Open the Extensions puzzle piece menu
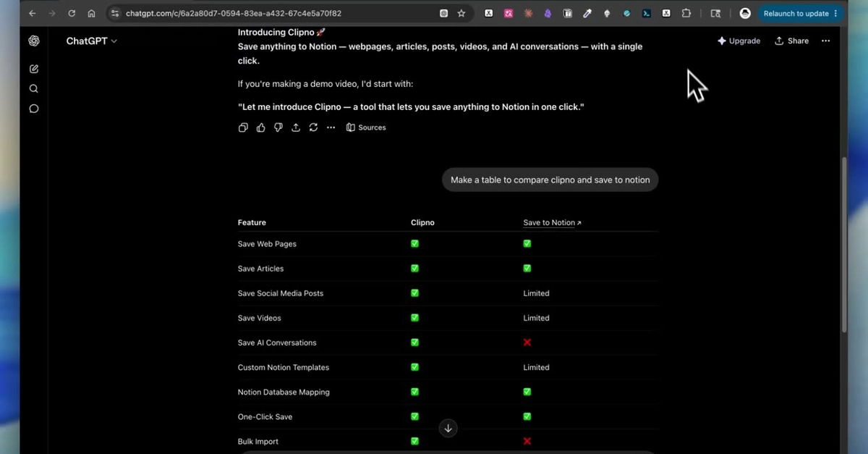This screenshot has width=868, height=454. point(686,13)
